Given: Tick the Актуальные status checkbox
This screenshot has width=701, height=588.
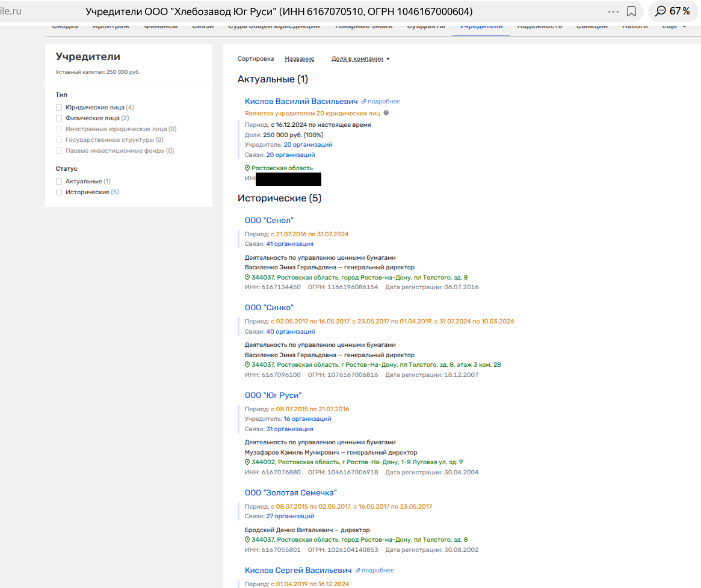Looking at the screenshot, I should pyautogui.click(x=59, y=182).
